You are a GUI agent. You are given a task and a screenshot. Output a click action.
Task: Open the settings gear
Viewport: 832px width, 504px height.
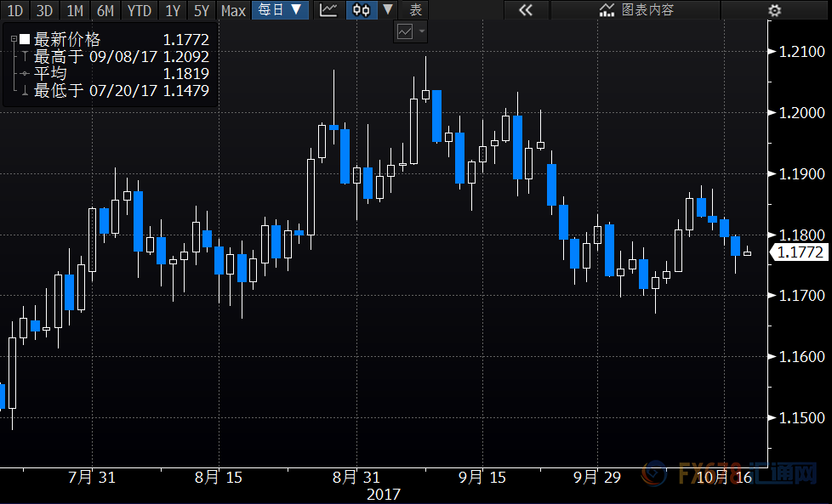click(x=775, y=10)
